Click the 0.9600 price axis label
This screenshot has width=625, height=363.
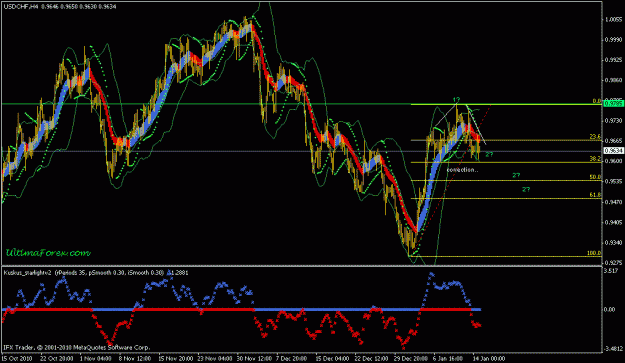pyautogui.click(x=614, y=161)
